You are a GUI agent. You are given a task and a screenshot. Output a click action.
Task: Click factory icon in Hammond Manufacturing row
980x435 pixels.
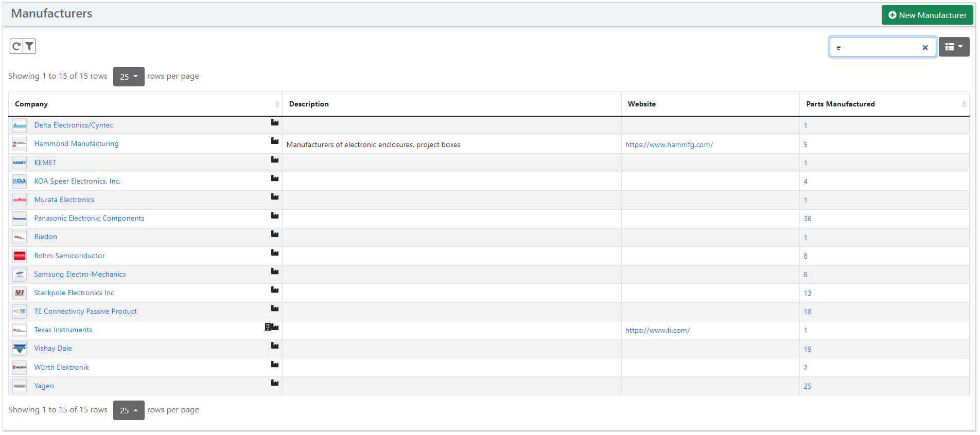(275, 141)
